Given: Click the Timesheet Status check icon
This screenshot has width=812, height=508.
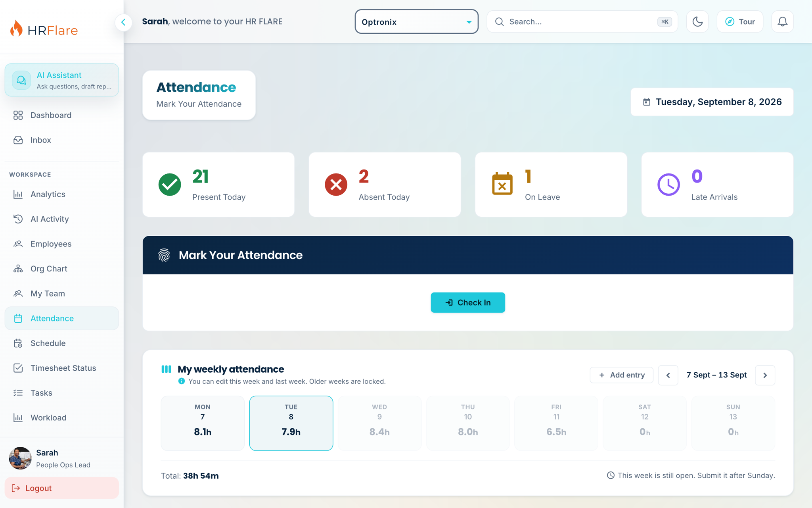Looking at the screenshot, I should tap(18, 368).
